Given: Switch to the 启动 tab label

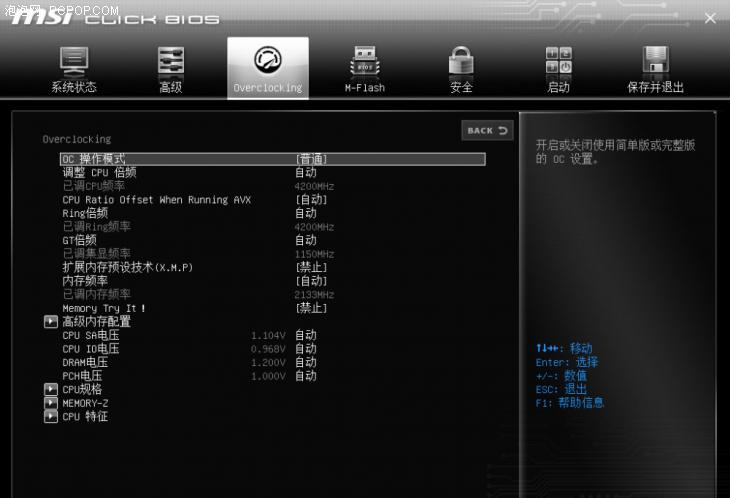Looking at the screenshot, I should (x=559, y=87).
